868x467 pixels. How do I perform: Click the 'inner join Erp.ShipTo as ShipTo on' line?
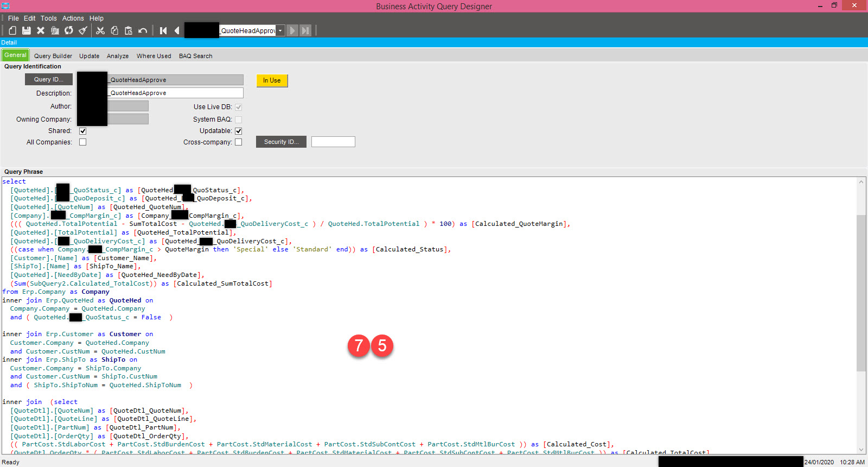pyautogui.click(x=69, y=359)
